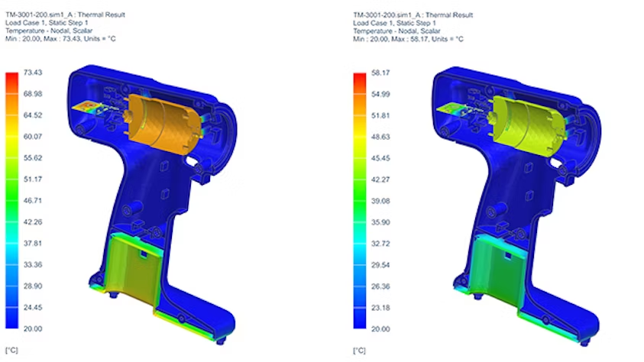Click right 'Temperature - Nodal, Scalar' text
The image size is (644, 362).
tap(396, 31)
